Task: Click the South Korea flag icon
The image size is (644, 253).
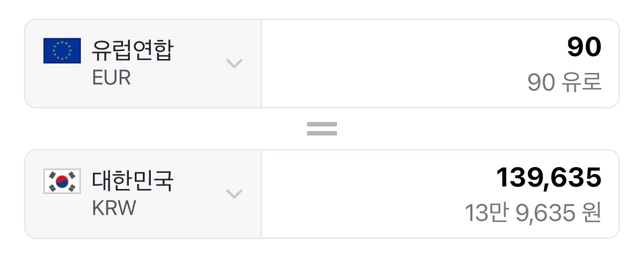Action: 62,181
